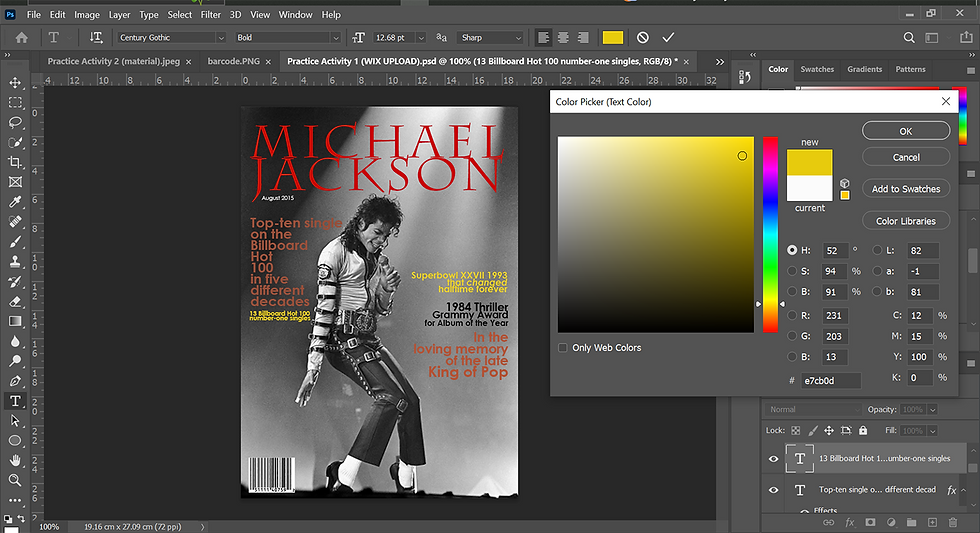Select the H hue radio button
This screenshot has height=533, width=980.
point(792,250)
